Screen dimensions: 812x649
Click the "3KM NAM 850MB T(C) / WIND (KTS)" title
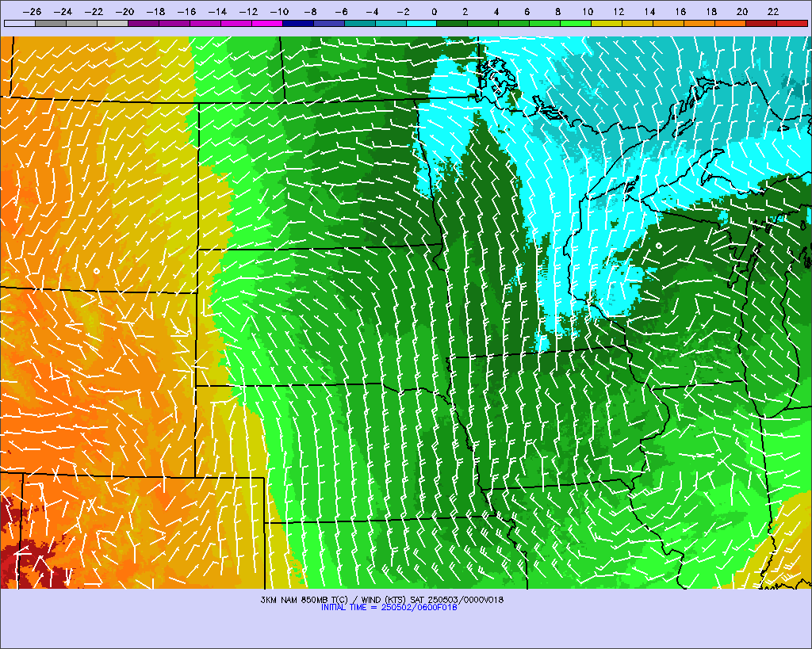tap(334, 600)
